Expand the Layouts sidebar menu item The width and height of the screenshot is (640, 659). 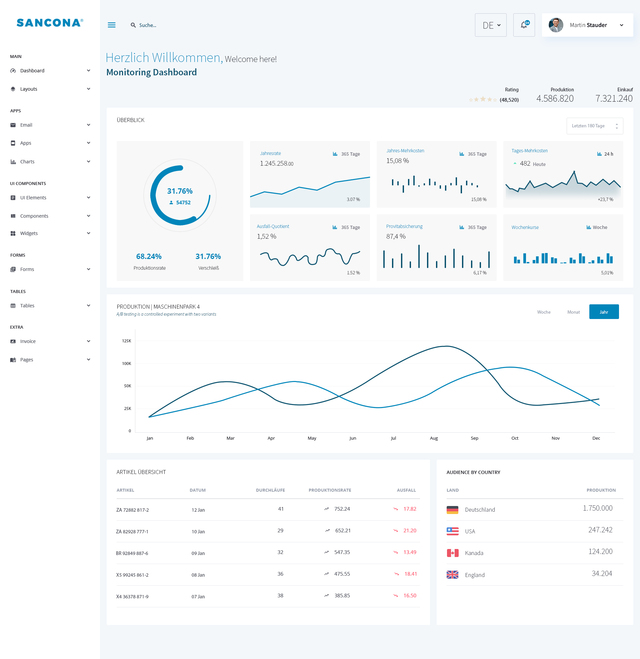50,89
